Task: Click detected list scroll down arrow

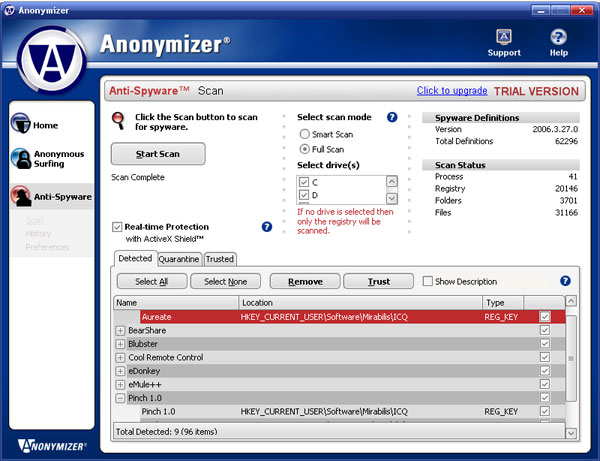Action: pos(571,433)
